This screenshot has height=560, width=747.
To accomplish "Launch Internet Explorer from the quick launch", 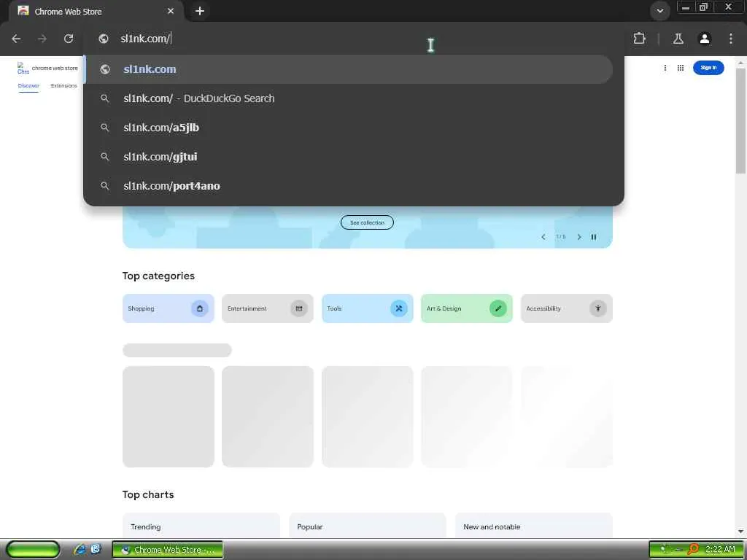I will [80, 550].
